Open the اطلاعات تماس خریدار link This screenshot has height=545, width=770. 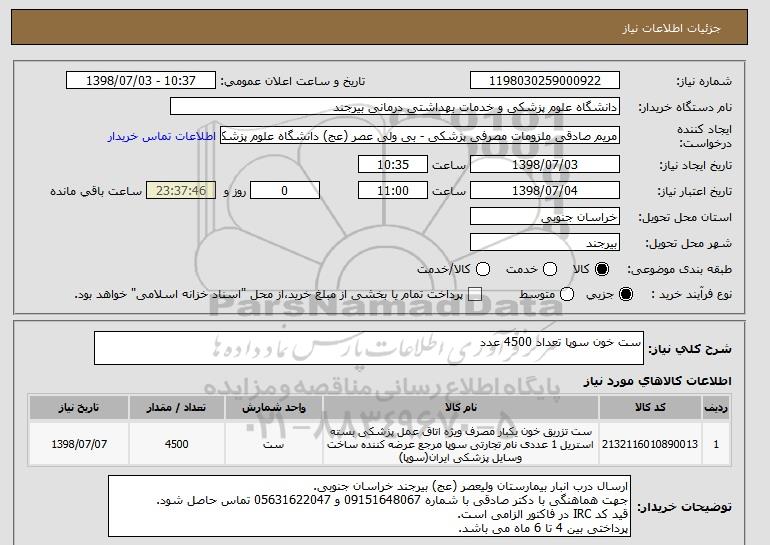[x=162, y=136]
